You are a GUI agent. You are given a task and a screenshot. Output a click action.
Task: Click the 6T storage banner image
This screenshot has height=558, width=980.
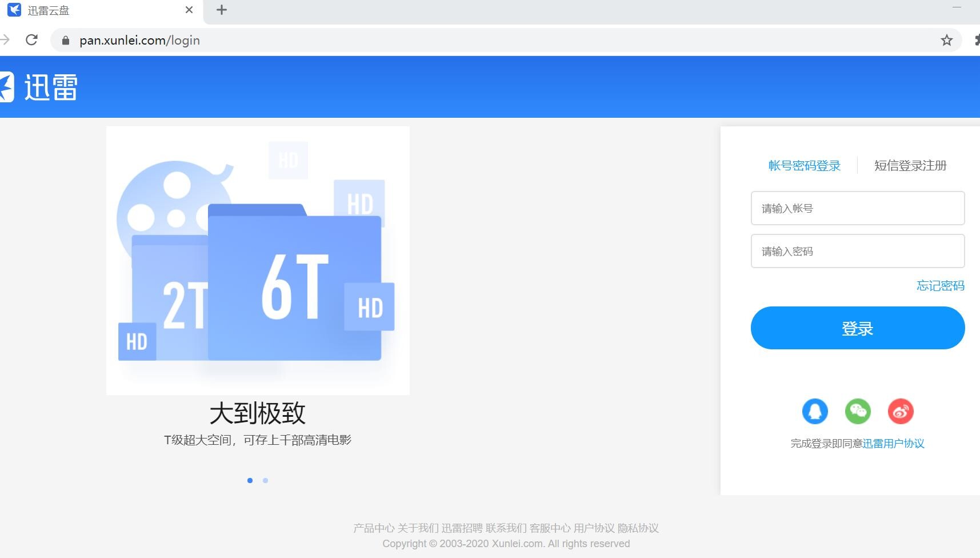coord(258,260)
